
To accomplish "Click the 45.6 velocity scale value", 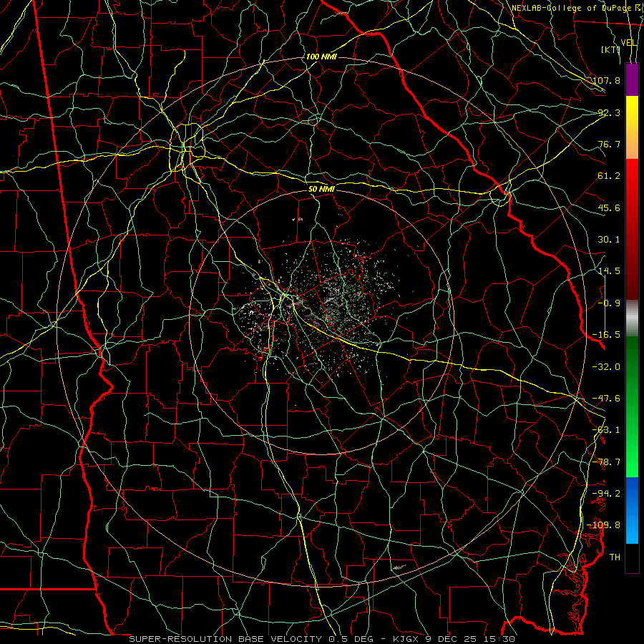I will point(609,208).
